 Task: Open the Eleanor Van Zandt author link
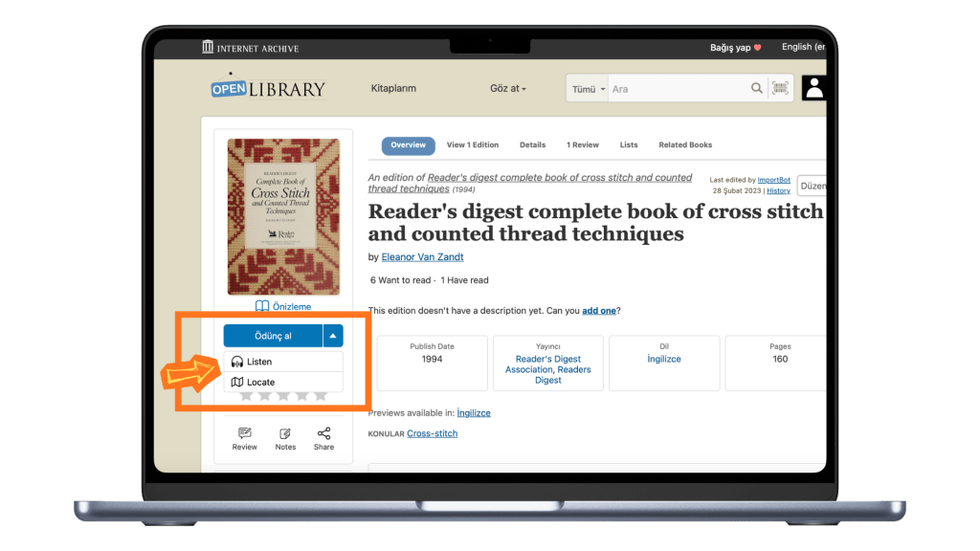click(422, 256)
